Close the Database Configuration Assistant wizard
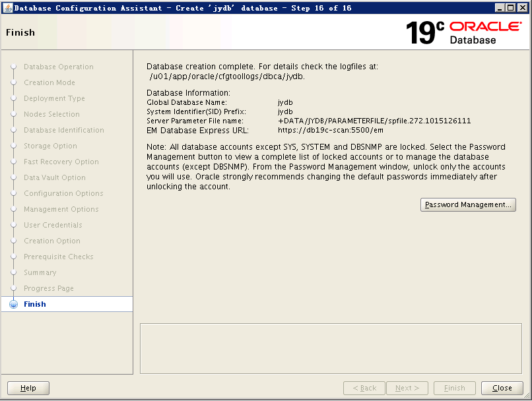This screenshot has width=532, height=401. pyautogui.click(x=502, y=388)
